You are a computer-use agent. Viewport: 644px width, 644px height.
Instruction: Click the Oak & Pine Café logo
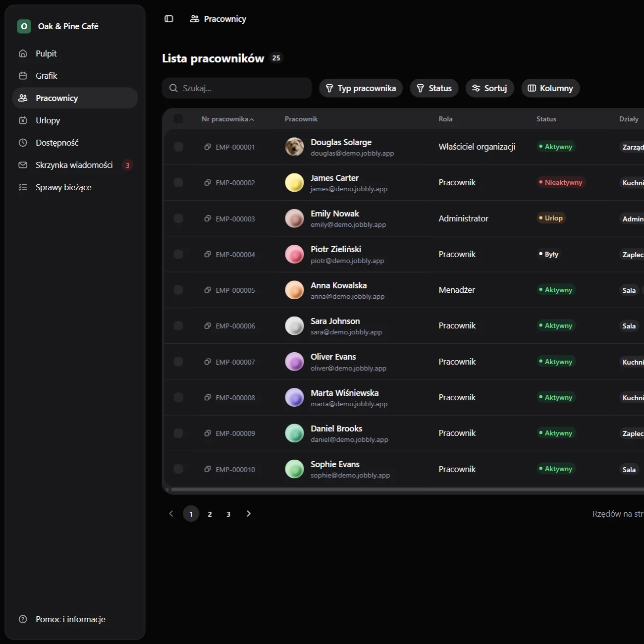pos(24,26)
